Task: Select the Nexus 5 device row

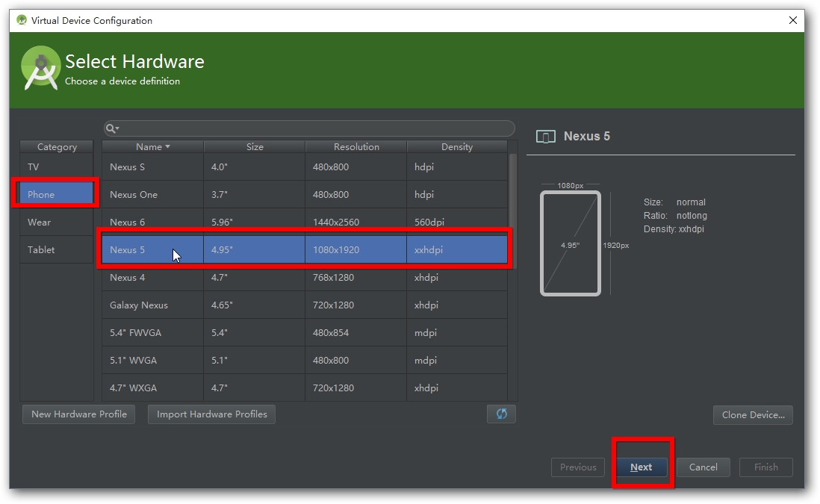Action: click(305, 250)
